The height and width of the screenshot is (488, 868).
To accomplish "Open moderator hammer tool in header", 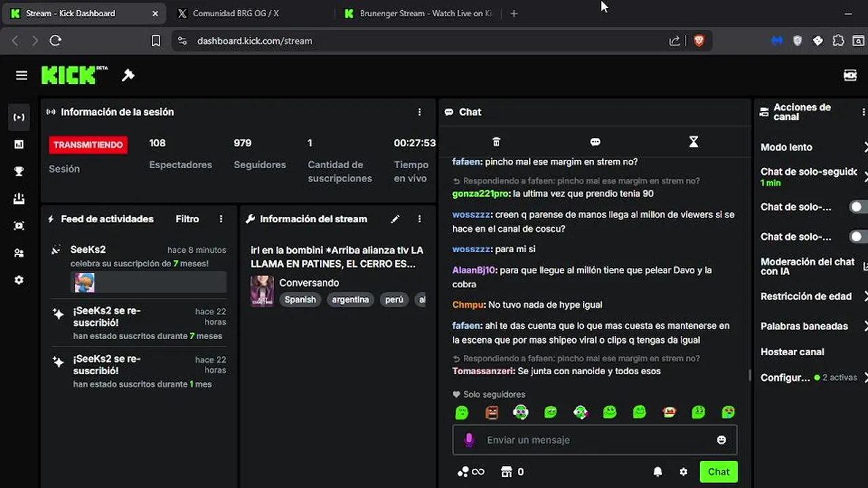I will [x=128, y=75].
